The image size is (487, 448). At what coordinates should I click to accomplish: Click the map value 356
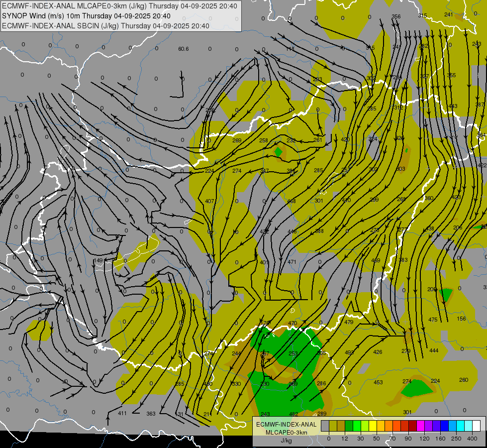pyautogui.click(x=396, y=16)
